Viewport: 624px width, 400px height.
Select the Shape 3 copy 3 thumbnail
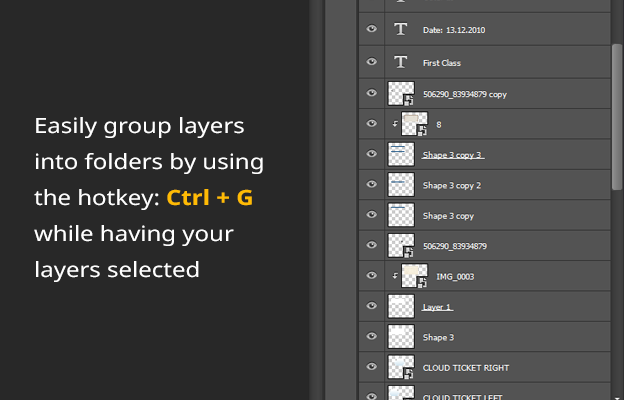401,155
